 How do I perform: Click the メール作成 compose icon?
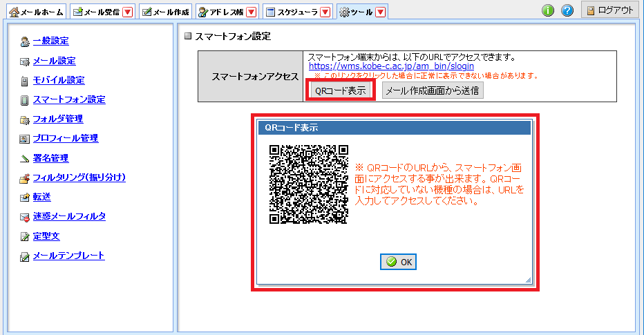point(146,12)
